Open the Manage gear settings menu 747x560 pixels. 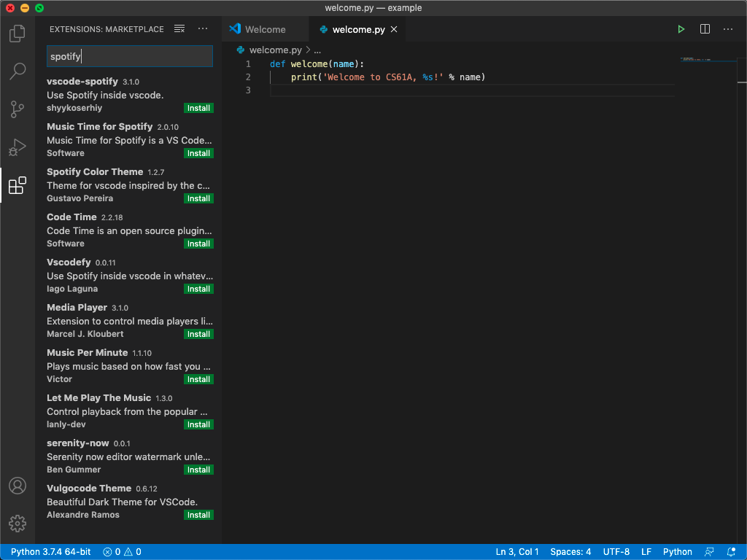pyautogui.click(x=18, y=523)
